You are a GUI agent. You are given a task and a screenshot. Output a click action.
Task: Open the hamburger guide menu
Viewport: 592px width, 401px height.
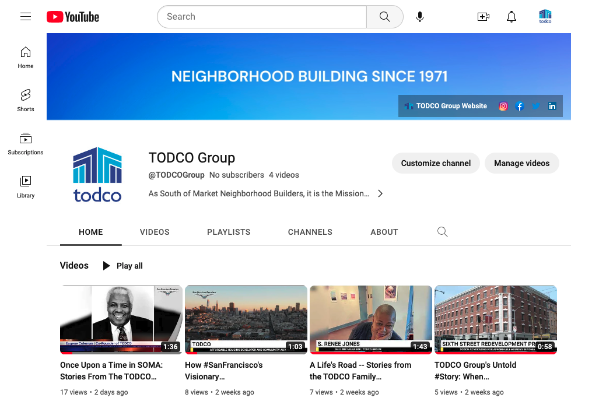pos(26,16)
